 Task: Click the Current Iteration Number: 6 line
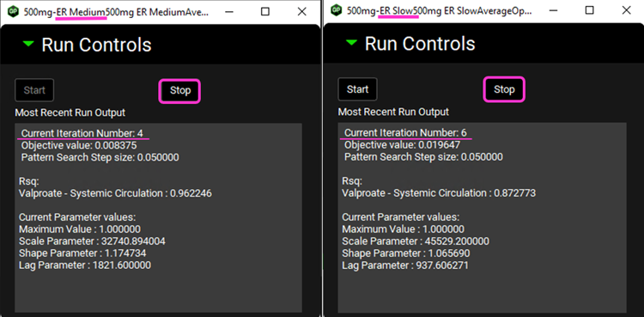coord(406,133)
